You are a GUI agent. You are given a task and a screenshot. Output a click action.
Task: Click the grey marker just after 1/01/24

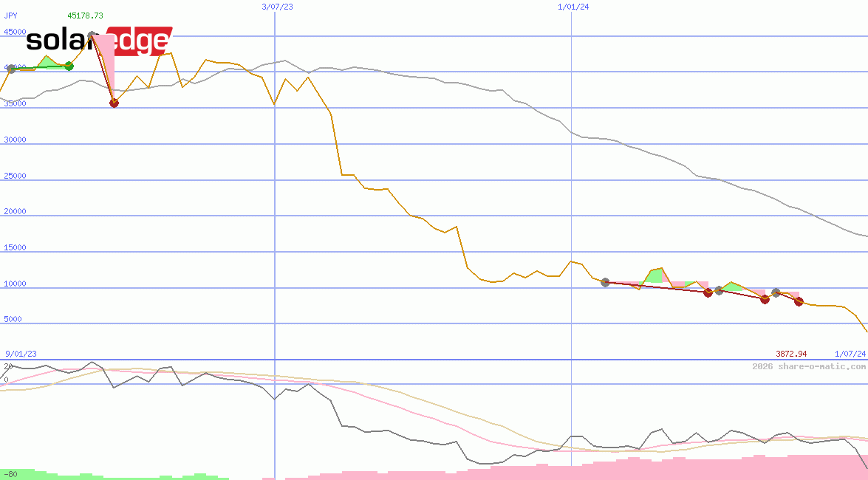pos(605,282)
